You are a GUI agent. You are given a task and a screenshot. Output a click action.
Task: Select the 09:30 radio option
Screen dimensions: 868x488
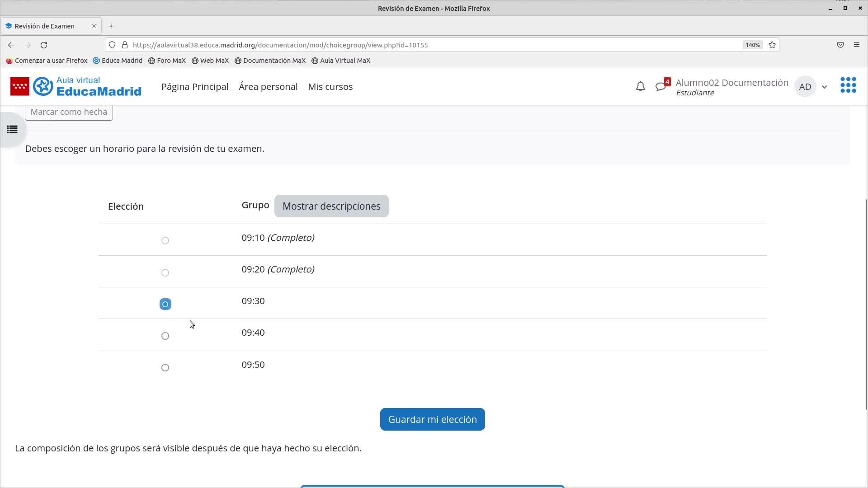pos(165,304)
